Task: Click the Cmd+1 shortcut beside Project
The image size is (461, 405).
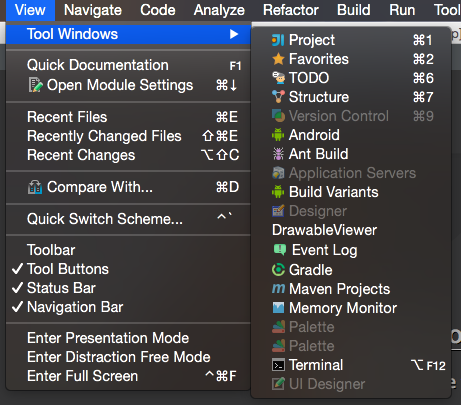Action: tap(423, 40)
